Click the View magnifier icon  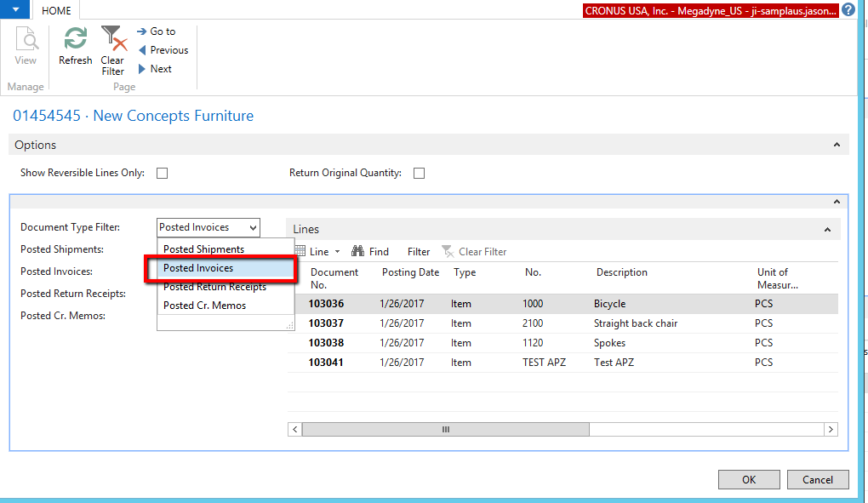tap(26, 40)
